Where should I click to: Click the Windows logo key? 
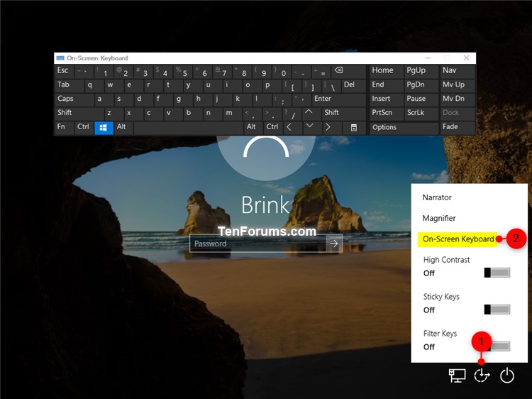click(x=104, y=128)
